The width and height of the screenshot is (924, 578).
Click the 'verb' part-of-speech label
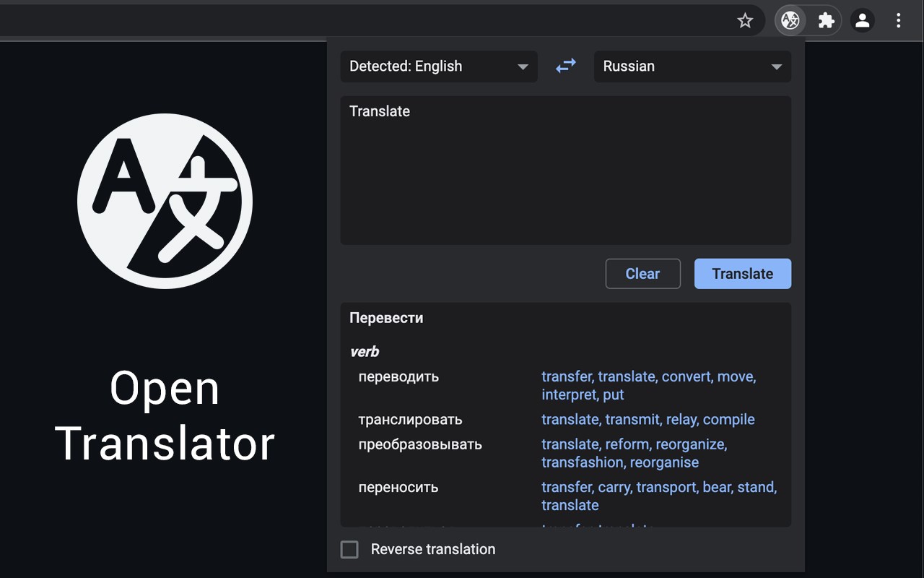point(365,352)
